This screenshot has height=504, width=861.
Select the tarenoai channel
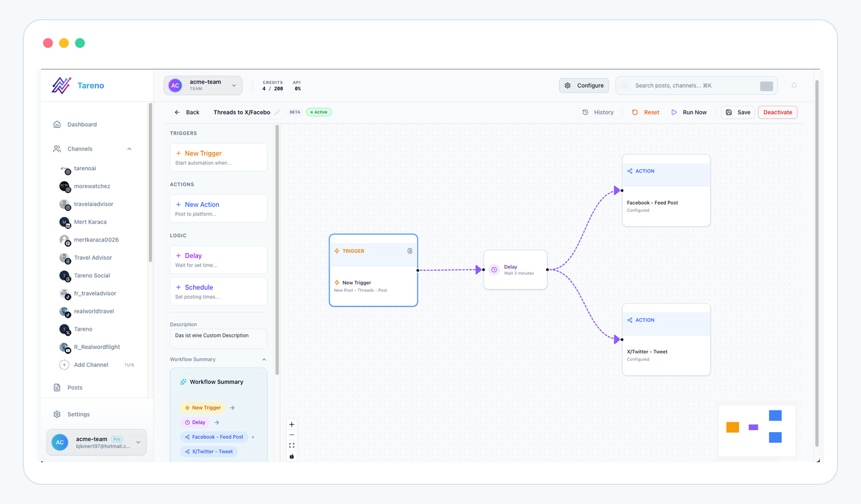[x=85, y=168]
